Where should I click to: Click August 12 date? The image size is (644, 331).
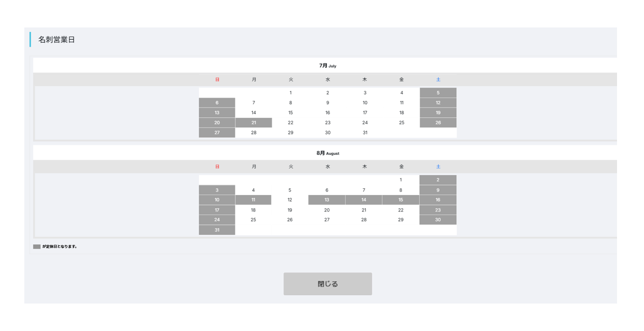click(x=290, y=200)
